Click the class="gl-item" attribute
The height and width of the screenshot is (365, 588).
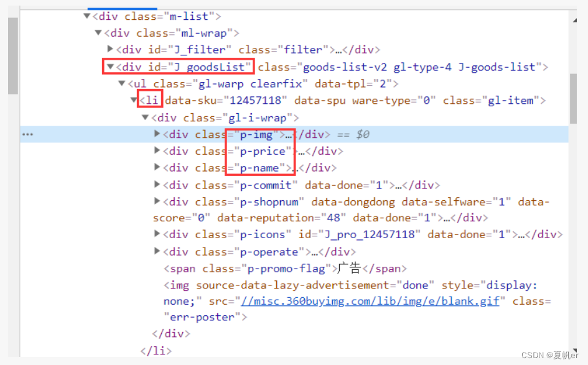coord(491,101)
